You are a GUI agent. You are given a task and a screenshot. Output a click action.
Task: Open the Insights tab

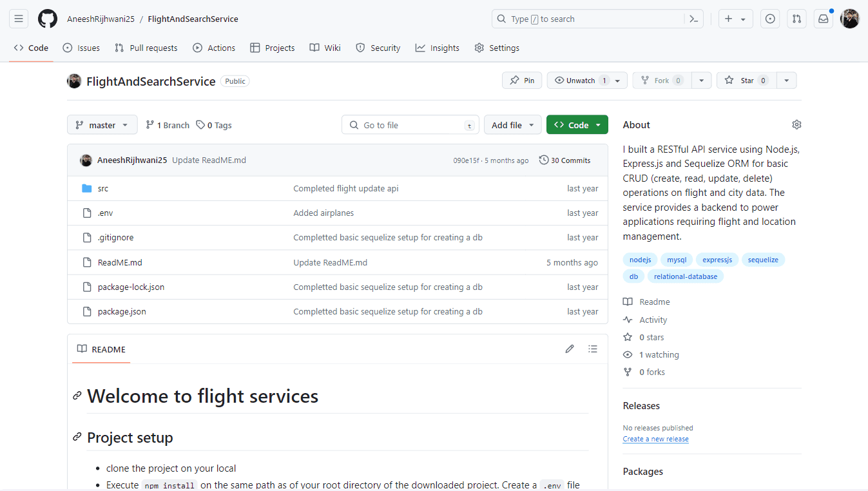coord(438,48)
